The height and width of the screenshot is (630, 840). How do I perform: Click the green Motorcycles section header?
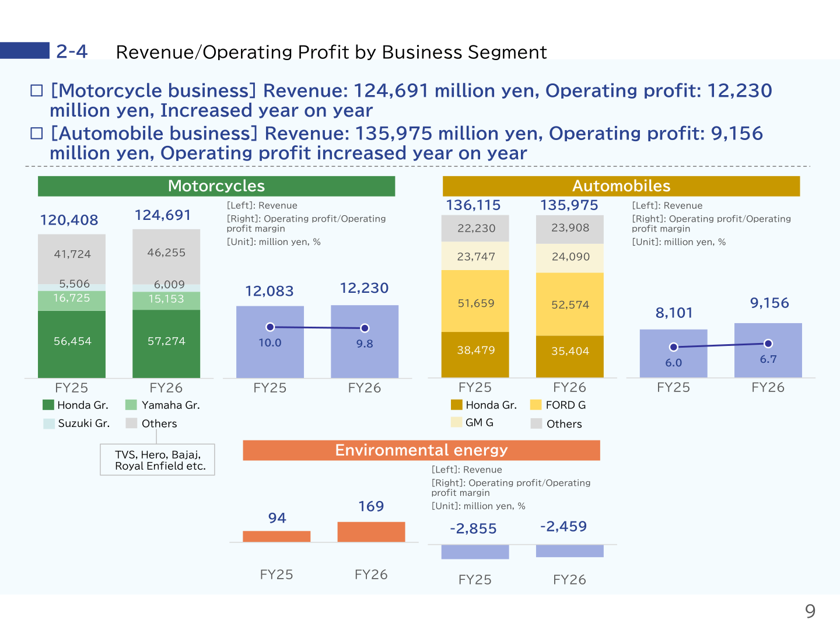(216, 186)
